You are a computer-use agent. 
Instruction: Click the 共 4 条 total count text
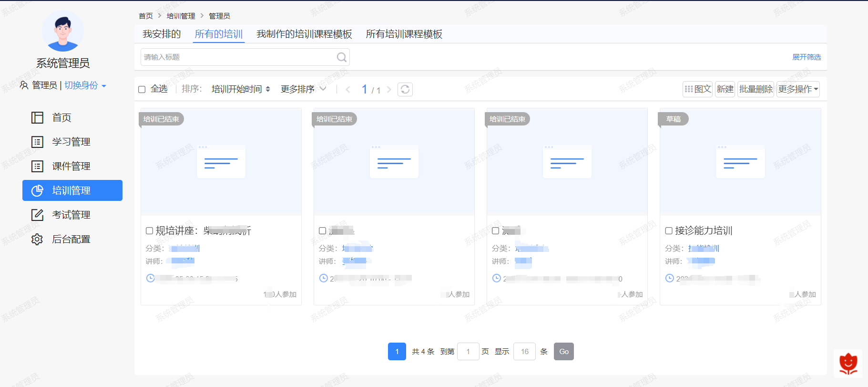pyautogui.click(x=423, y=352)
